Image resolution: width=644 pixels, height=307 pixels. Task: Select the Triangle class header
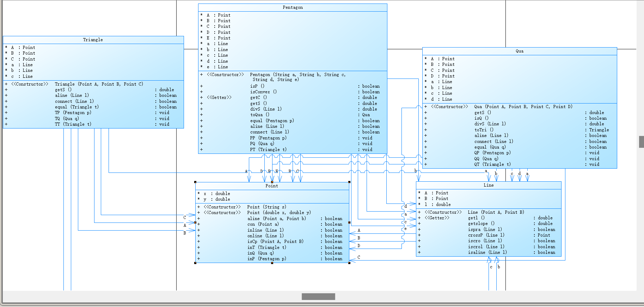[93, 40]
